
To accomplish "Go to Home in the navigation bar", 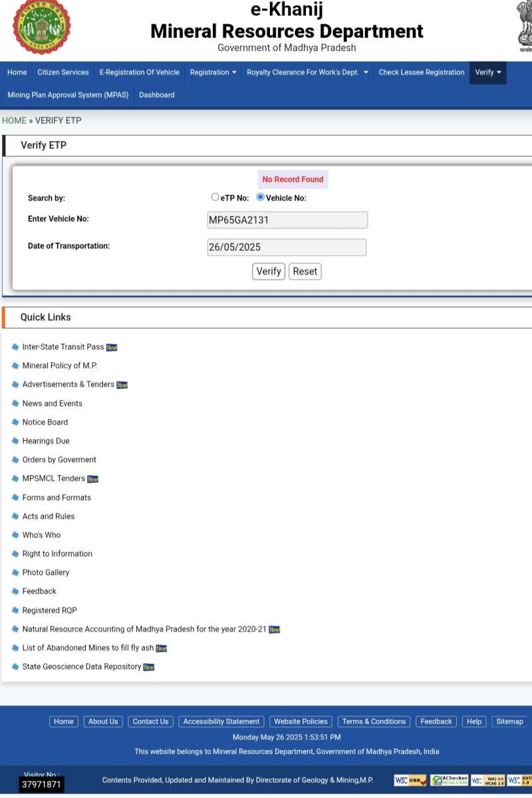I will [17, 72].
